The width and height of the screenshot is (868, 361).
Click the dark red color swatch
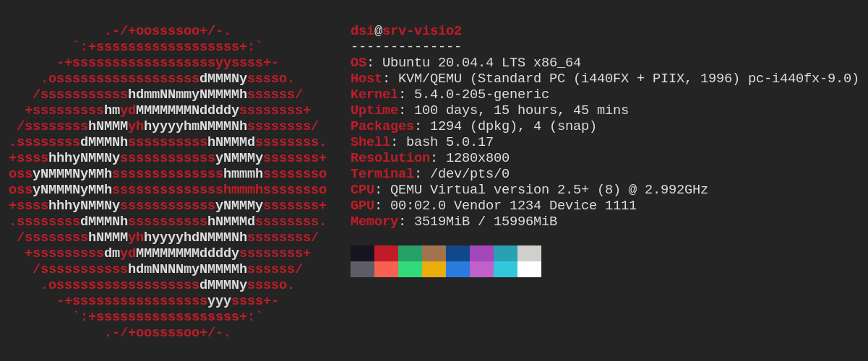[386, 253]
